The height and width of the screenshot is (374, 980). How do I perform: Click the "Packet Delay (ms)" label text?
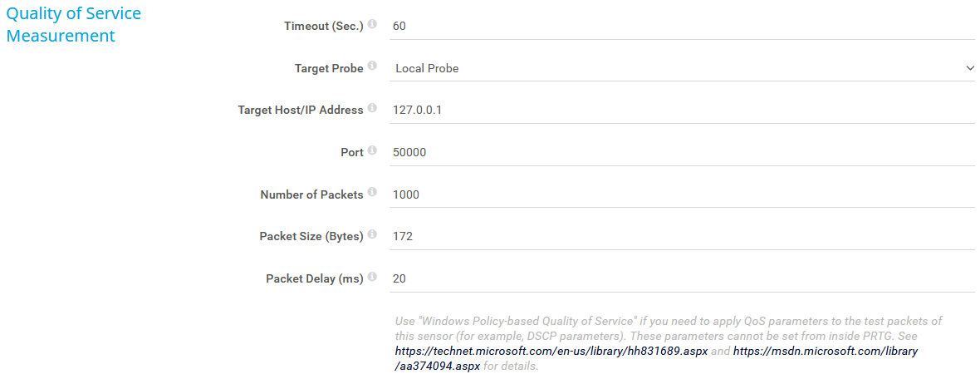pyautogui.click(x=314, y=279)
